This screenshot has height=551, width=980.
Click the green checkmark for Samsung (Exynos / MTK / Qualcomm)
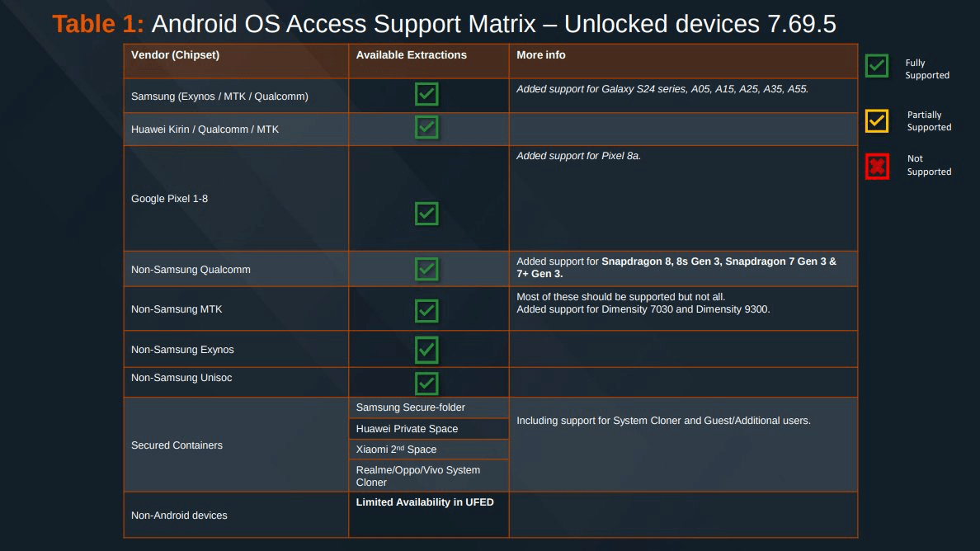[426, 94]
